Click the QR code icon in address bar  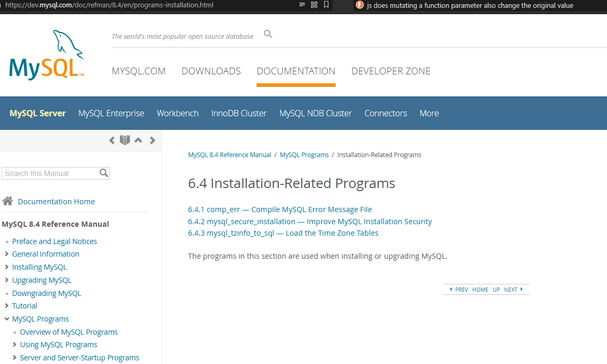point(314,5)
